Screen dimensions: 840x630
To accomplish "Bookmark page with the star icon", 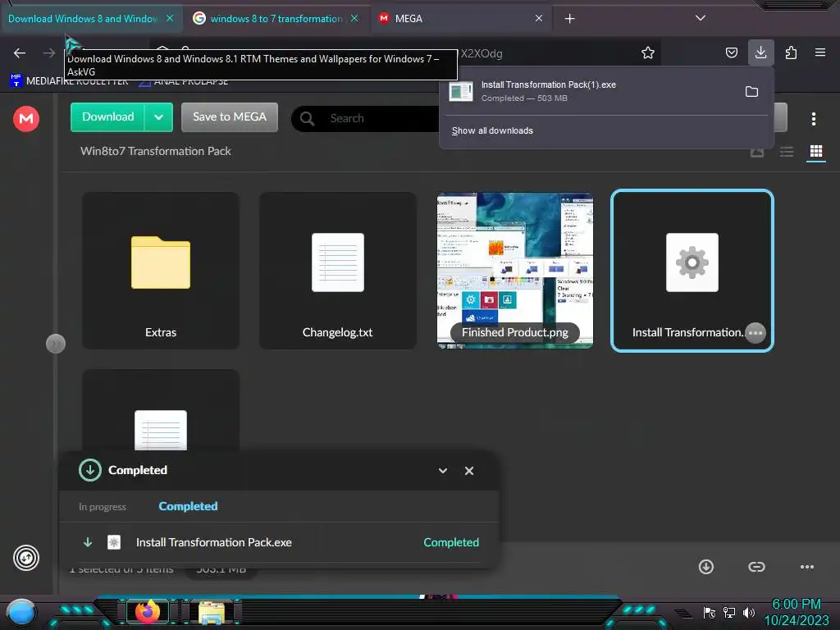I will coord(648,52).
